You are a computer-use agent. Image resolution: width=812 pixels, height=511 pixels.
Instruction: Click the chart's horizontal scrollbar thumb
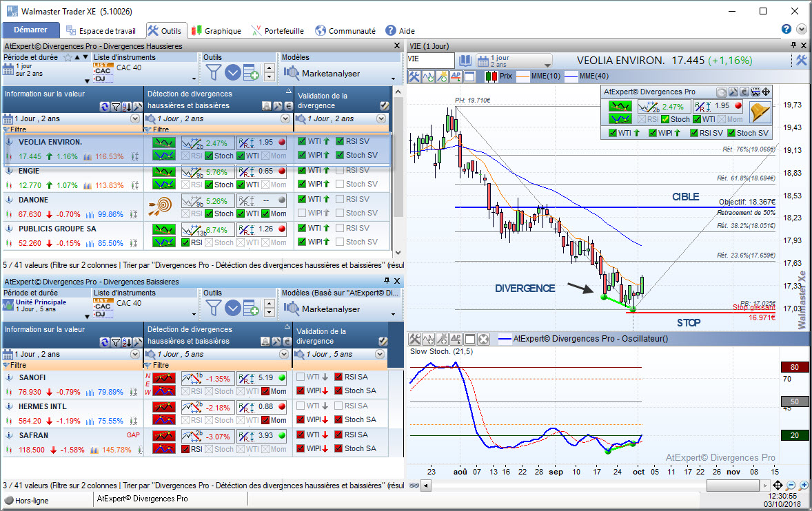733,486
